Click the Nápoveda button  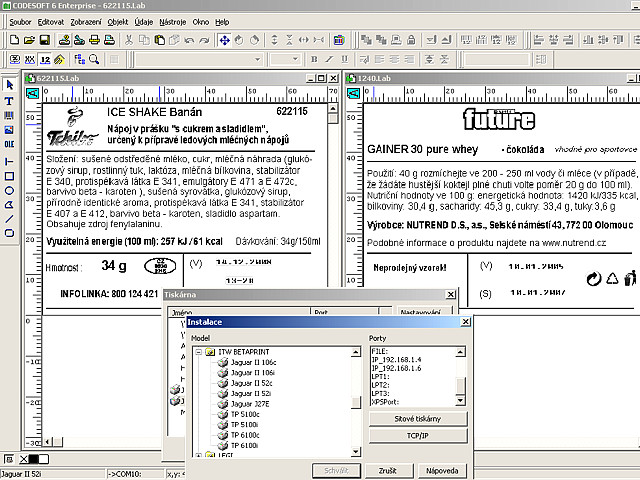click(442, 471)
